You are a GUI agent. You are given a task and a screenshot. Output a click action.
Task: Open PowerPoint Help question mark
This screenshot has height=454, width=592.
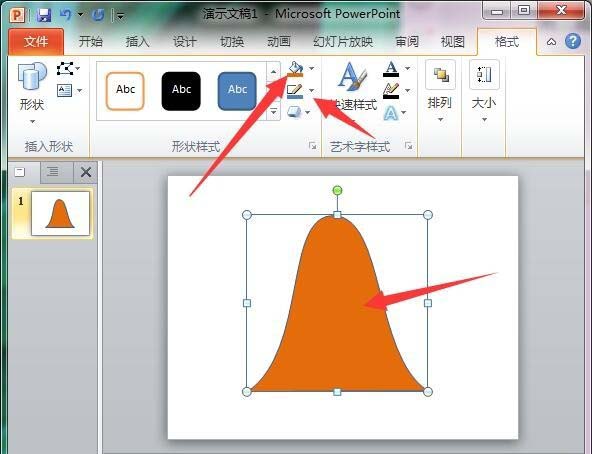pyautogui.click(x=573, y=41)
